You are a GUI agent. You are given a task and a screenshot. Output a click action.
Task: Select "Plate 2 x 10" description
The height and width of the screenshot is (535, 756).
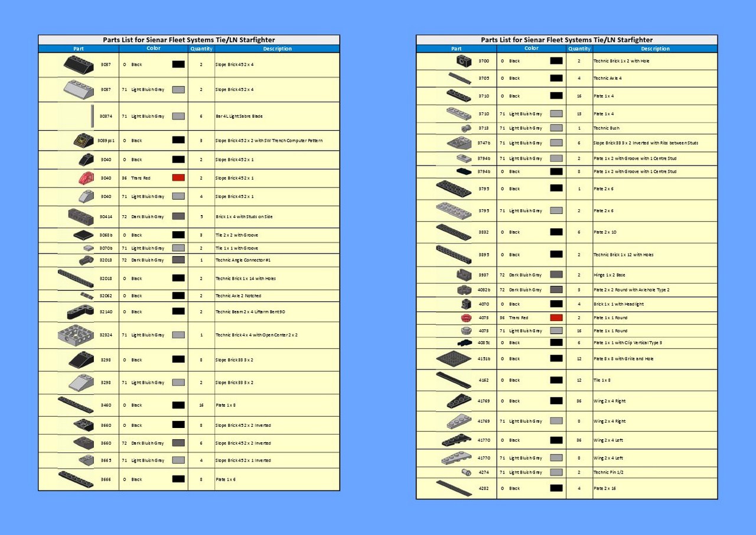[605, 232]
